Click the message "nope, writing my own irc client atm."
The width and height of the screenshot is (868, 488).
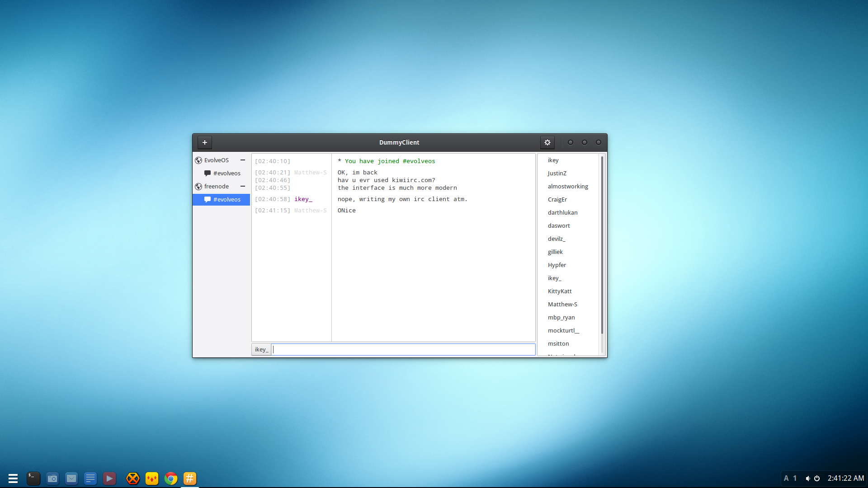click(x=402, y=199)
